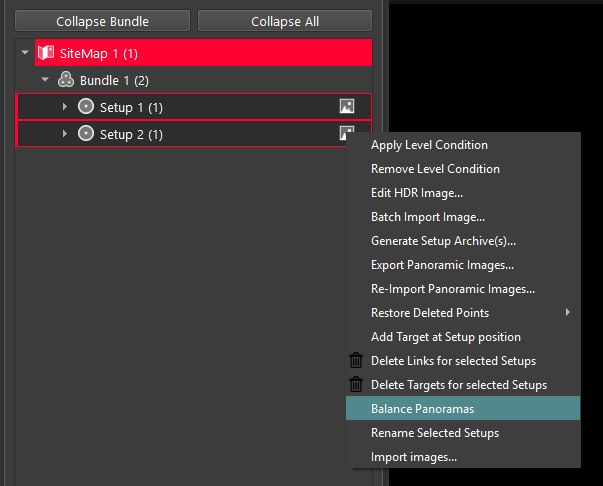Click the Setup 1 scanner icon

point(86,107)
